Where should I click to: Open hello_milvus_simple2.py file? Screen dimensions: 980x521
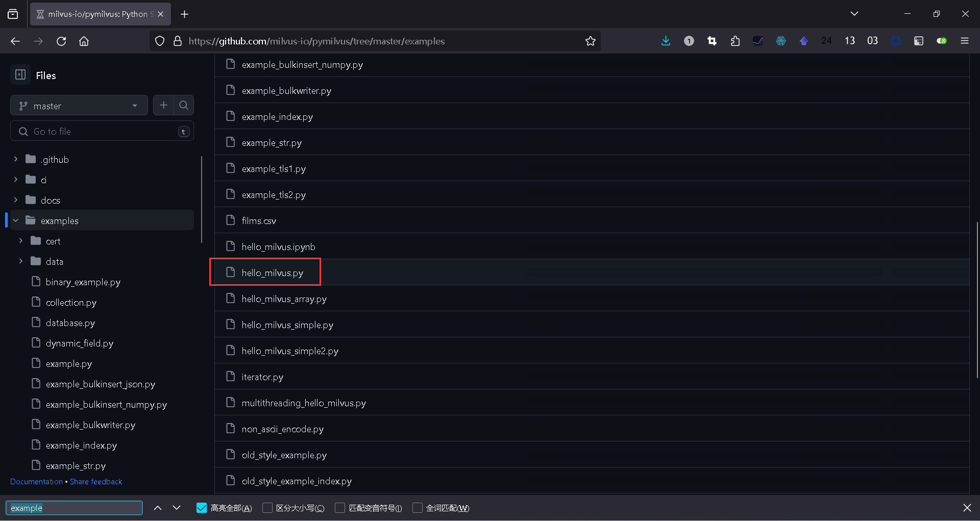click(290, 351)
